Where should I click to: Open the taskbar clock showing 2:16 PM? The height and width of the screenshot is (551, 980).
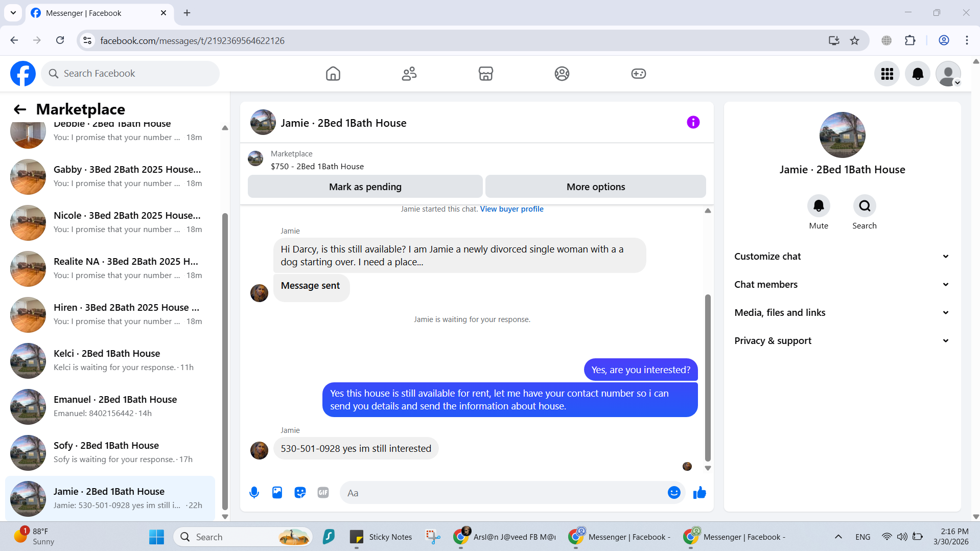pyautogui.click(x=951, y=537)
